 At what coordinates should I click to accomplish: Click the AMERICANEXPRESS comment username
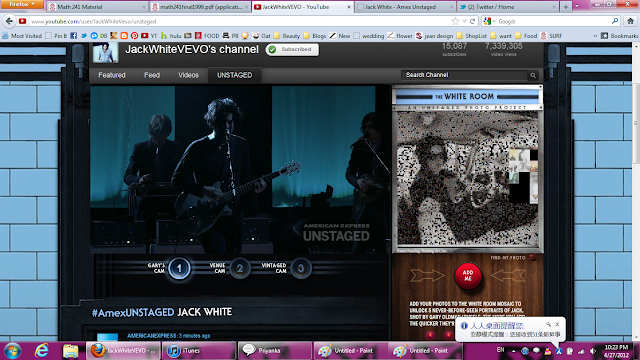(151, 336)
